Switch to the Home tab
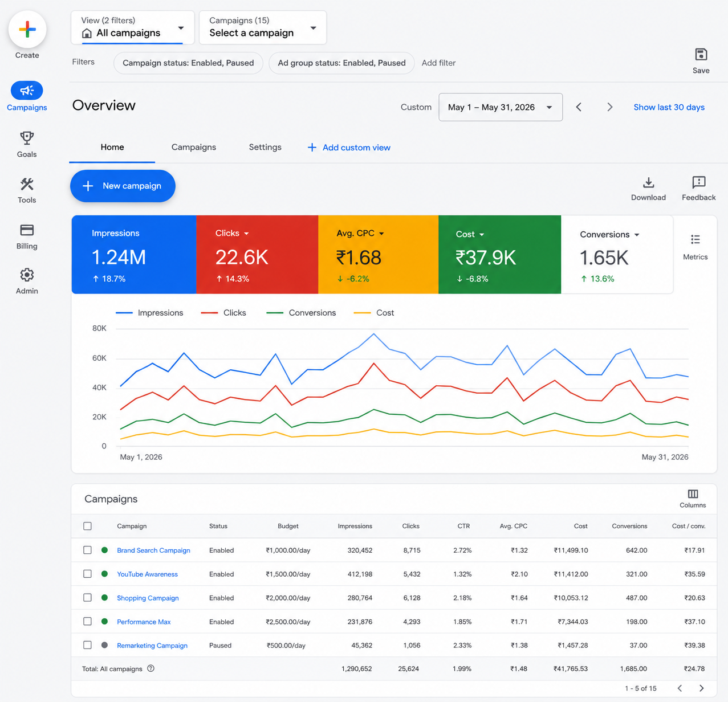 coord(112,147)
